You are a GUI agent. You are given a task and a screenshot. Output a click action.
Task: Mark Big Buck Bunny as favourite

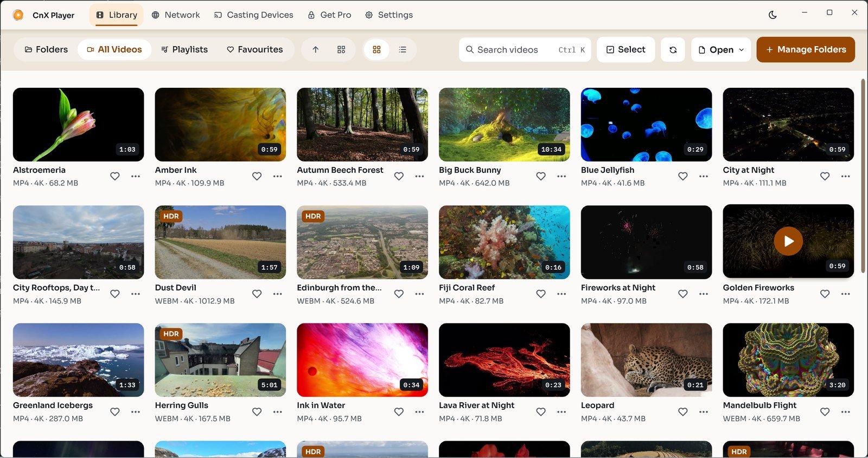[541, 176]
